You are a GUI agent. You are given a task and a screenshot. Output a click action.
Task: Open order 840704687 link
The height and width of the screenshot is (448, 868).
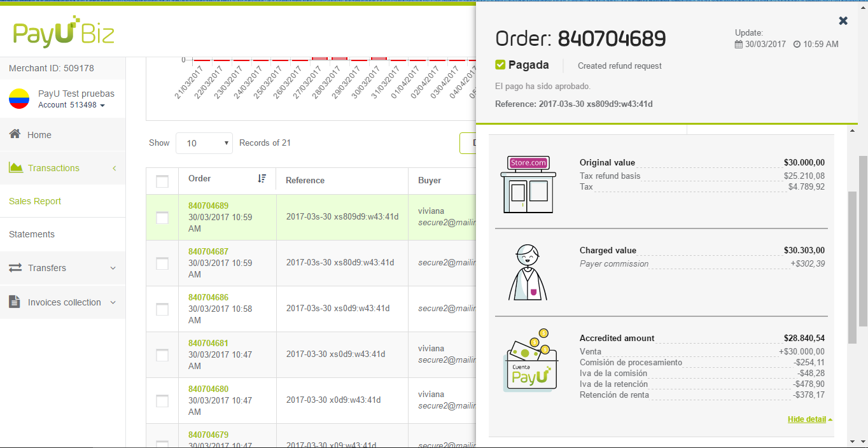pos(208,251)
